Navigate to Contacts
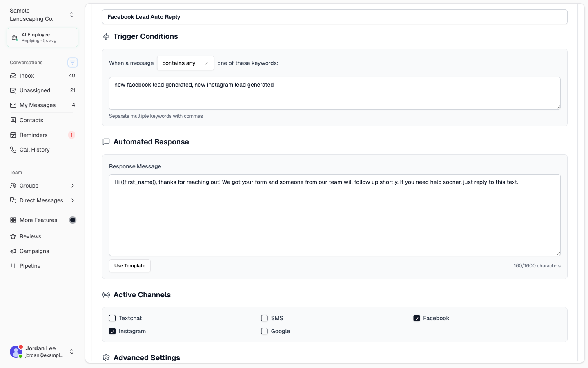Image resolution: width=588 pixels, height=368 pixels. (42, 120)
